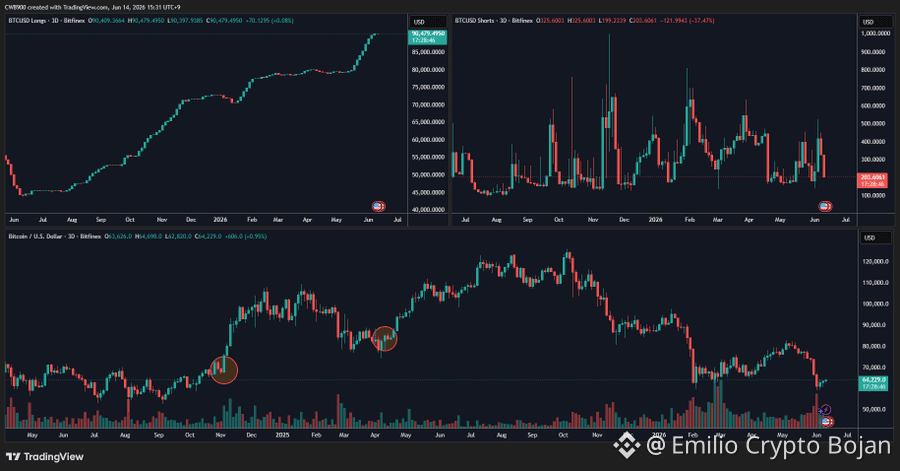Click the 2026 label on Shorts time axis
The height and width of the screenshot is (471, 900).
(655, 220)
